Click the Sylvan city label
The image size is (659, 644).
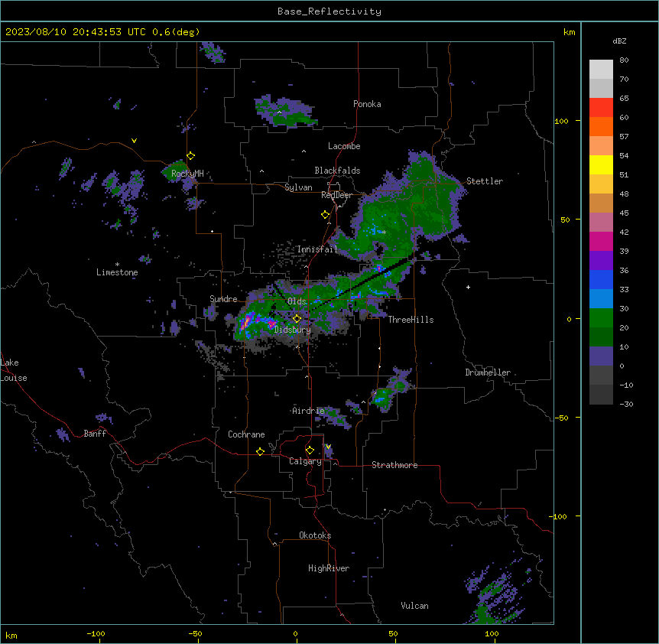click(x=298, y=187)
